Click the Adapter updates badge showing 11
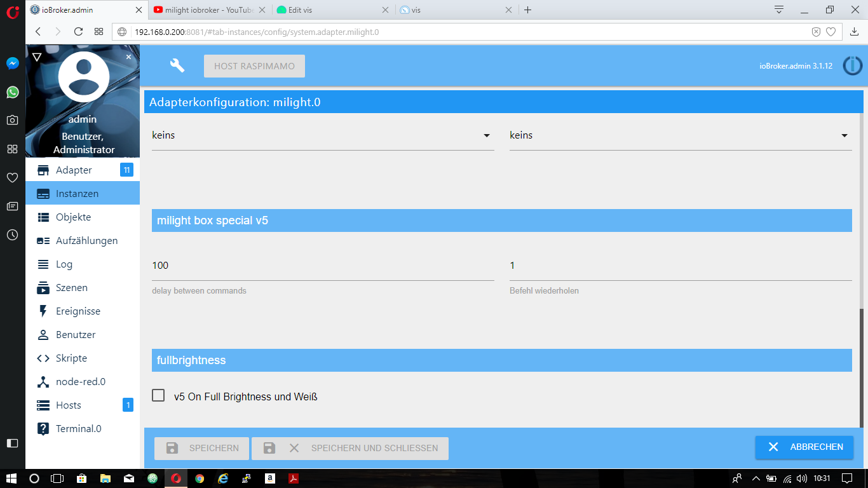The height and width of the screenshot is (488, 868). coord(126,170)
